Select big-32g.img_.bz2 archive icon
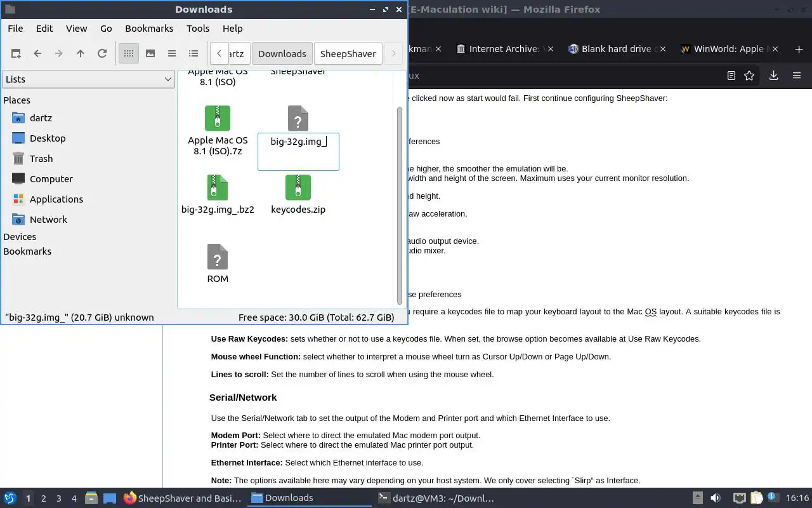This screenshot has height=508, width=812. coord(218,187)
